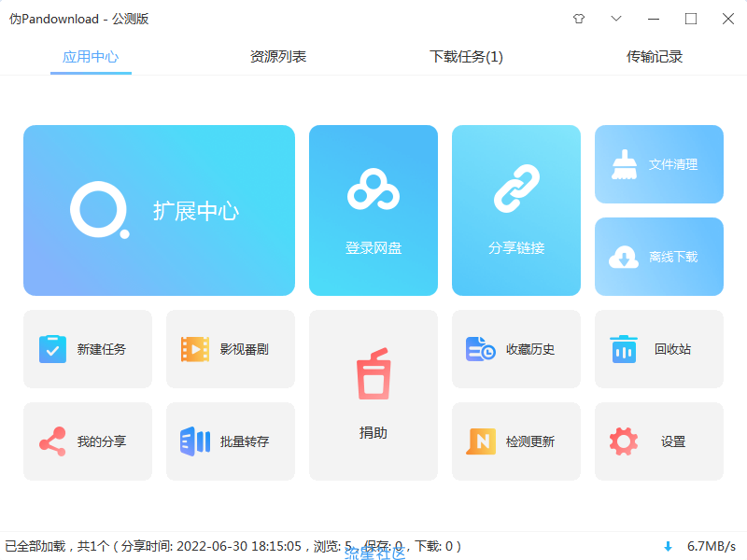Click the 扩展中心 label

[x=196, y=211]
